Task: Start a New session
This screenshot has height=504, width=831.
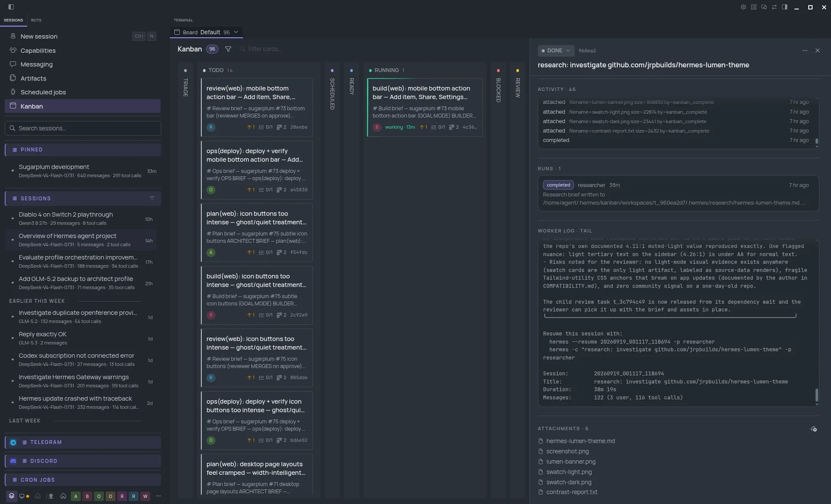Action: (x=83, y=36)
